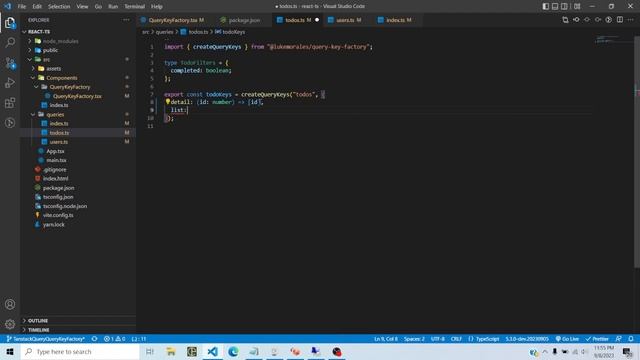This screenshot has height=360, width=640.
Task: Open the Run menu
Action: click(x=113, y=6)
